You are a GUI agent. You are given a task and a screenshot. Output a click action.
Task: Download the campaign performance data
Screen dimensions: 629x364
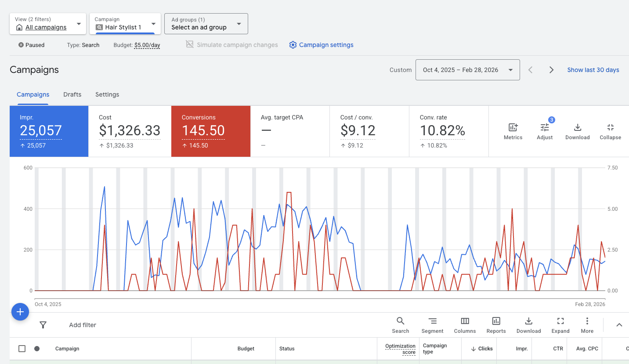[577, 130]
